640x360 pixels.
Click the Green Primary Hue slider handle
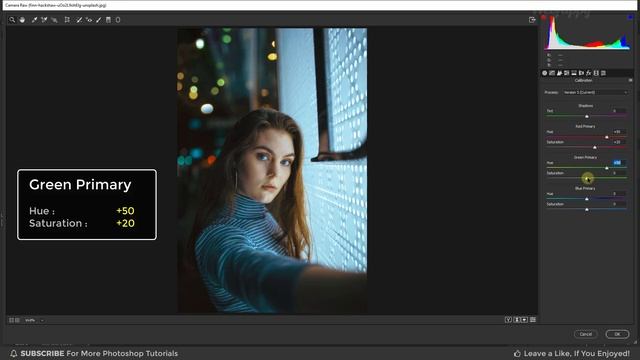(607, 168)
